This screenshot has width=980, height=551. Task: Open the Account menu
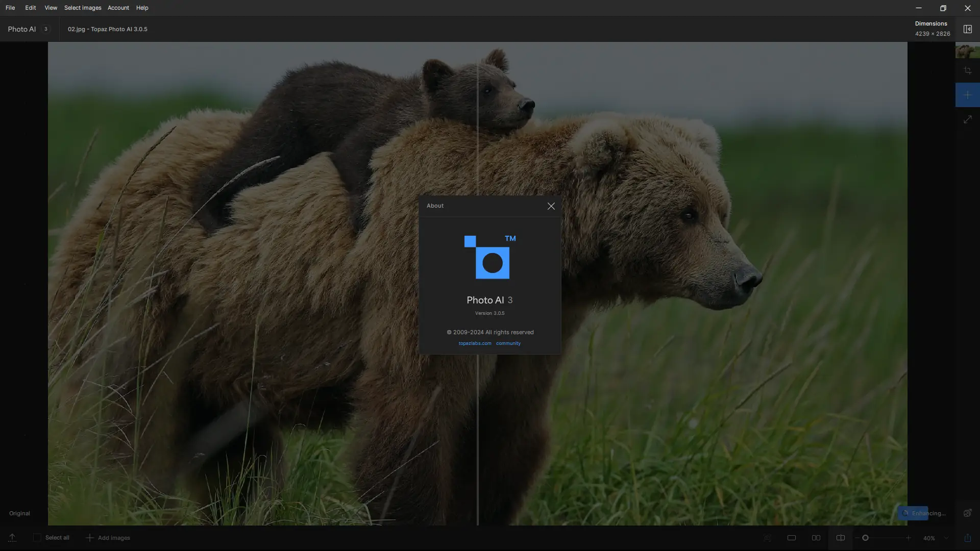click(118, 8)
